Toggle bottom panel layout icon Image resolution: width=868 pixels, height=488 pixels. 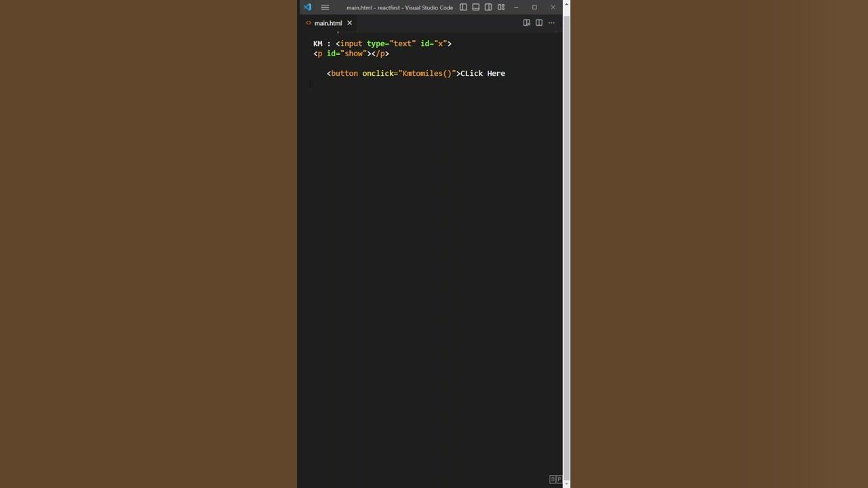pos(476,7)
